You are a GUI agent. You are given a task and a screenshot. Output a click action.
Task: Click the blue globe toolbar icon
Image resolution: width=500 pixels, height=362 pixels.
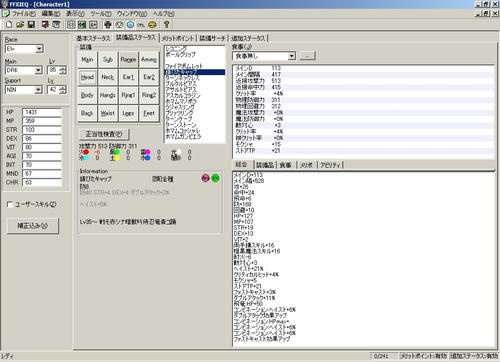coord(130,25)
